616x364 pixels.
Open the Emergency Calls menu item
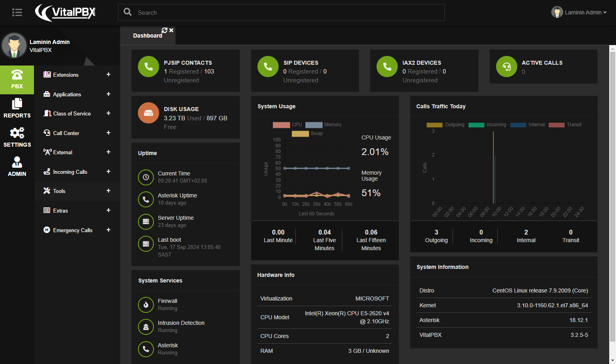tap(77, 230)
